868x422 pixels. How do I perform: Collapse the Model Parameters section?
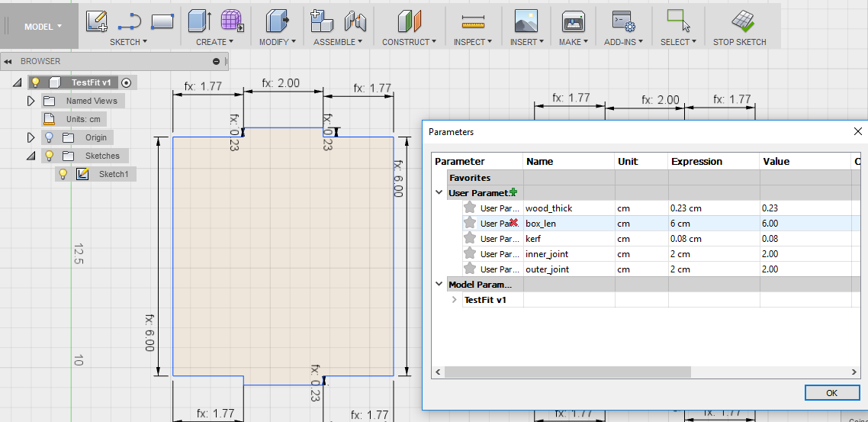coord(439,284)
